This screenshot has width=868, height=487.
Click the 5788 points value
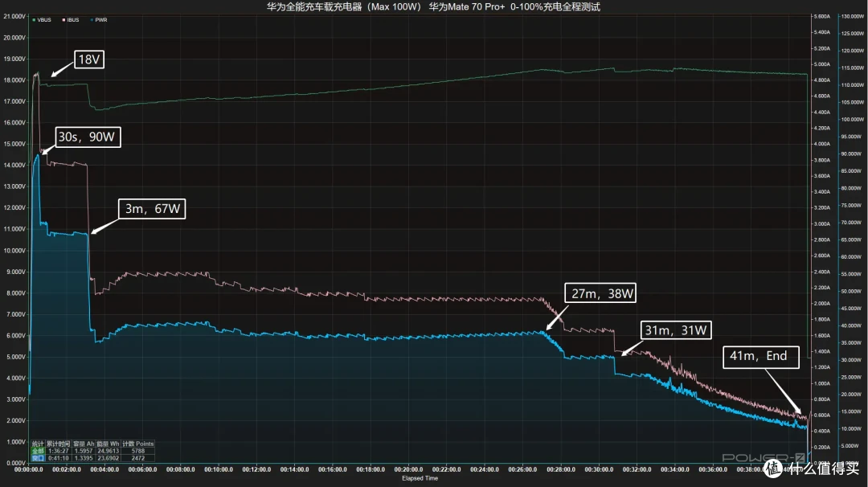point(138,451)
